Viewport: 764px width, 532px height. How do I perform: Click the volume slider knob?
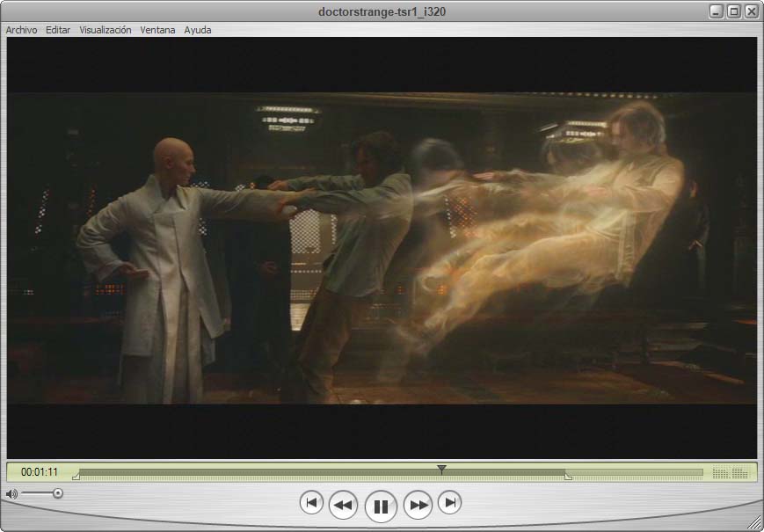(58, 493)
